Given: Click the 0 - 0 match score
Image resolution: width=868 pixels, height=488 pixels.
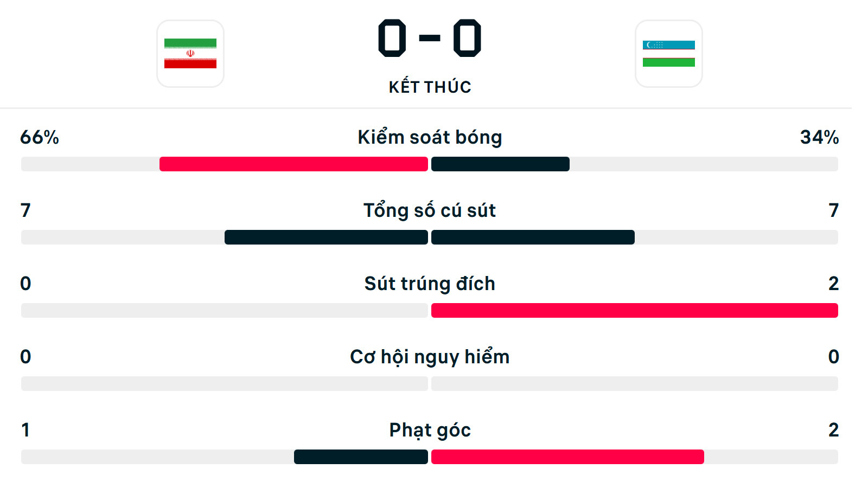Looking at the screenshot, I should (430, 38).
